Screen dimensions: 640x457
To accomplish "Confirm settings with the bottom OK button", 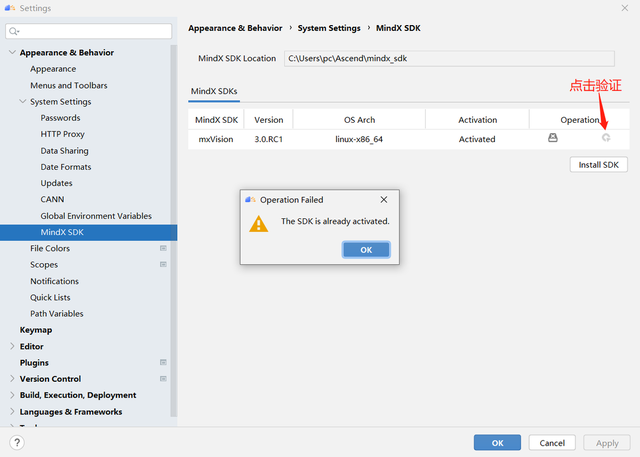I will [497, 443].
